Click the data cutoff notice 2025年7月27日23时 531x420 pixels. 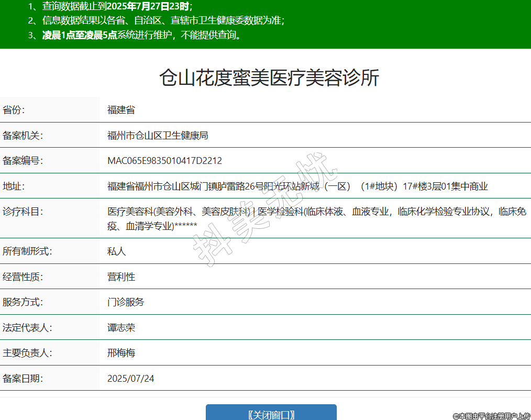149,7
